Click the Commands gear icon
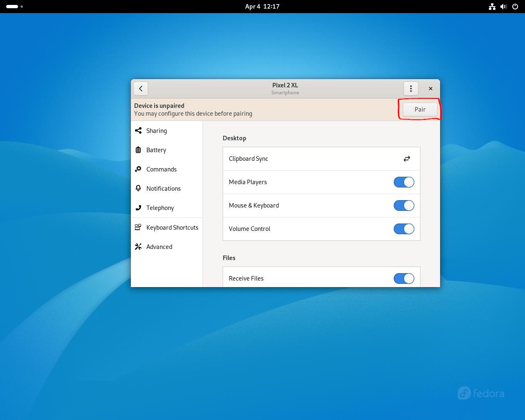Image resolution: width=525 pixels, height=420 pixels. click(138, 169)
